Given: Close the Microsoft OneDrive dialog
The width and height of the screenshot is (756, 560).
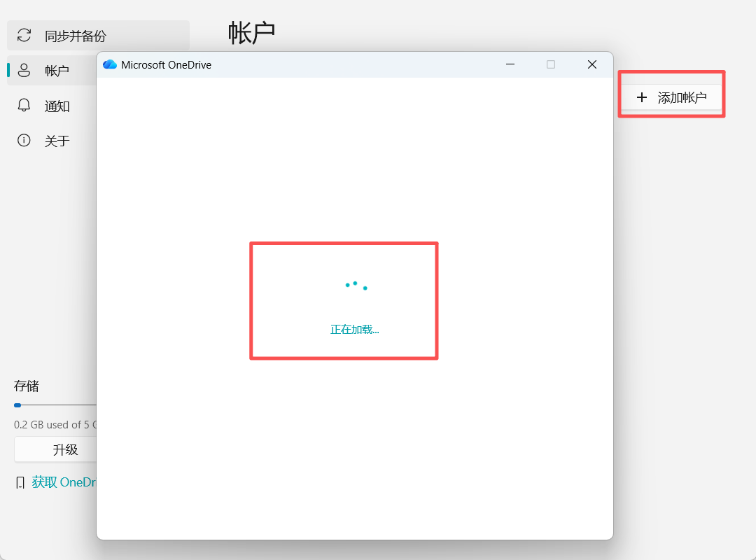Looking at the screenshot, I should [x=592, y=64].
